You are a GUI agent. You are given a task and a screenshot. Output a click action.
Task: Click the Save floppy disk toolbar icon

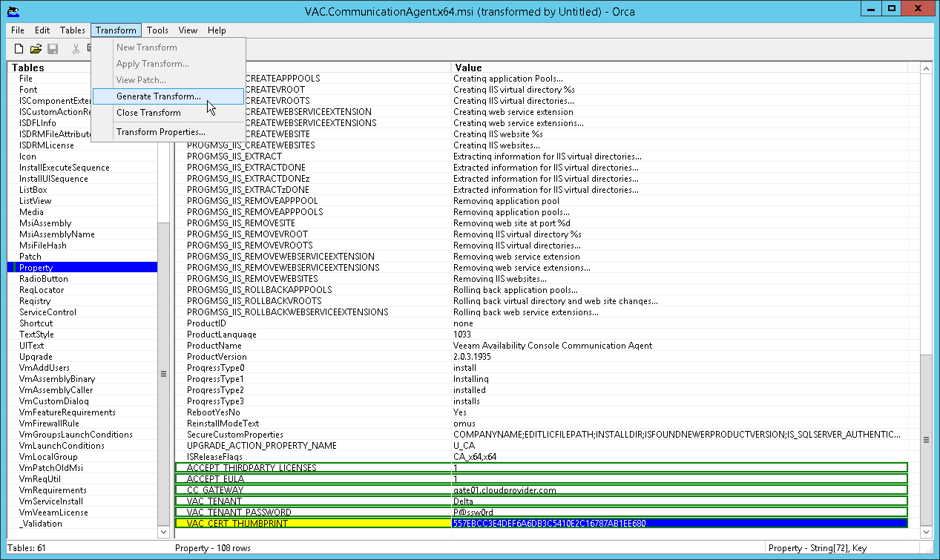[53, 49]
